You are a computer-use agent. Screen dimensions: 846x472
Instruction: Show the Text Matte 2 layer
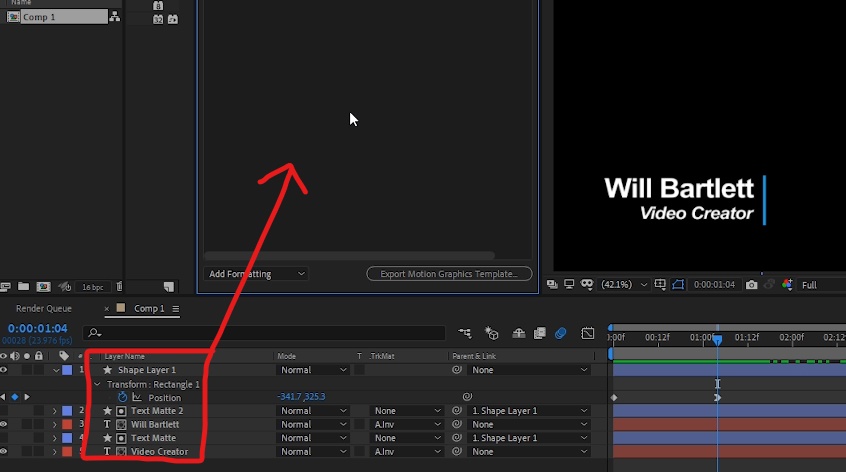pos(4,411)
